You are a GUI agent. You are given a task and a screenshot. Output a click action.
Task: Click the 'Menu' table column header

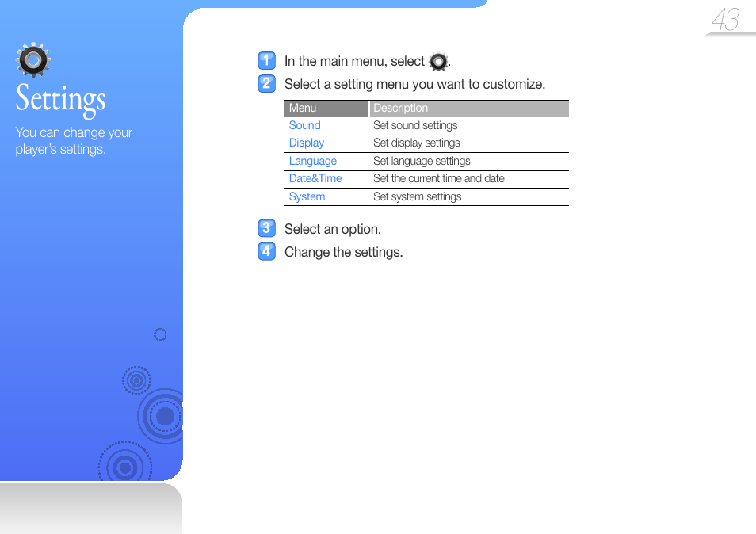click(x=326, y=109)
